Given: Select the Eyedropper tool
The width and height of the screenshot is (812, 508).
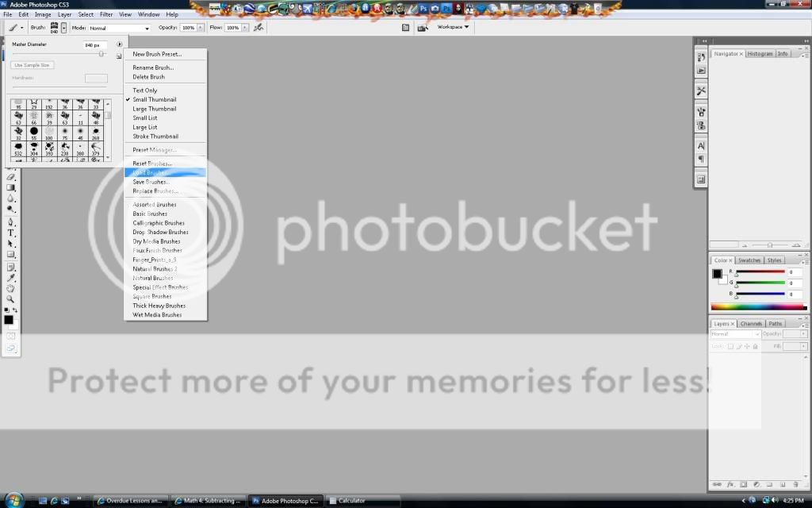Looking at the screenshot, I should click(x=10, y=279).
